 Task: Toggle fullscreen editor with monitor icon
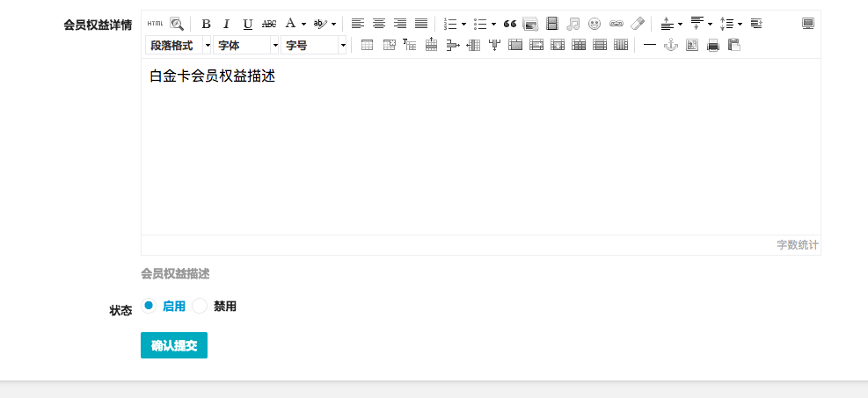coord(808,24)
